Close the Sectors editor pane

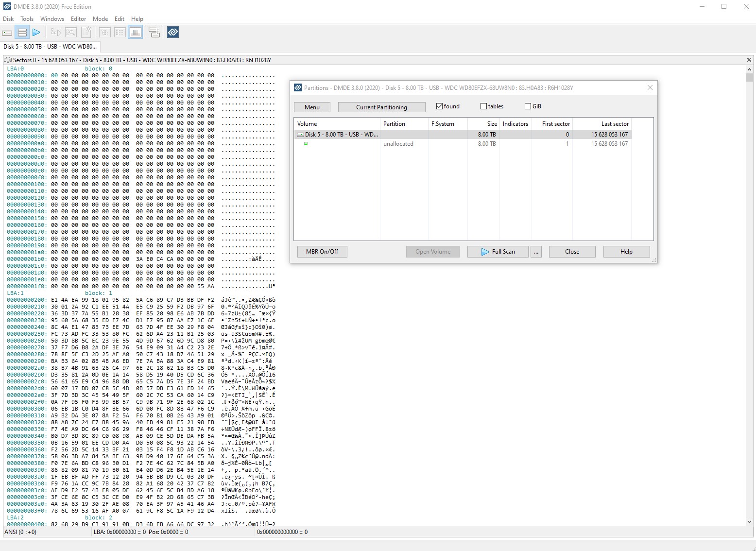pyautogui.click(x=749, y=60)
